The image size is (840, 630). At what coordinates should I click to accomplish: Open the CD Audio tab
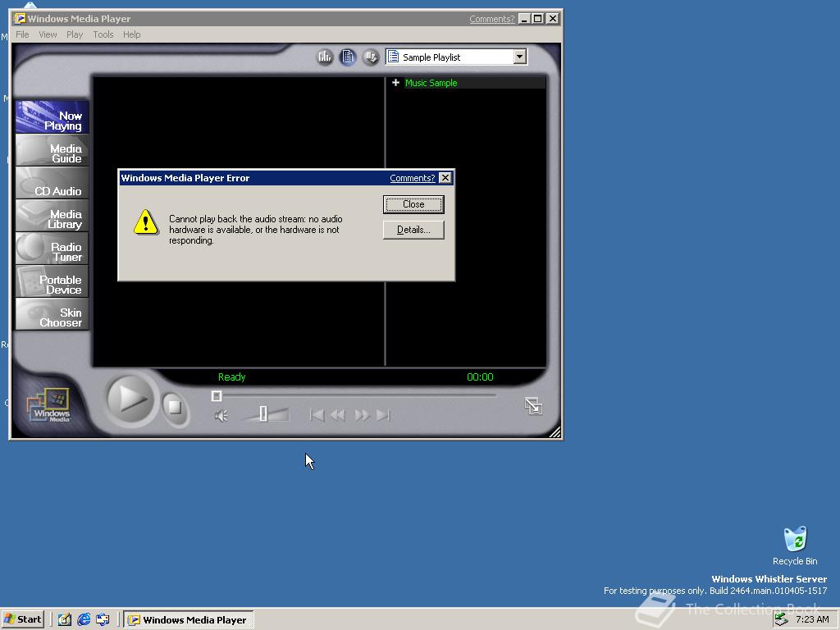52,183
